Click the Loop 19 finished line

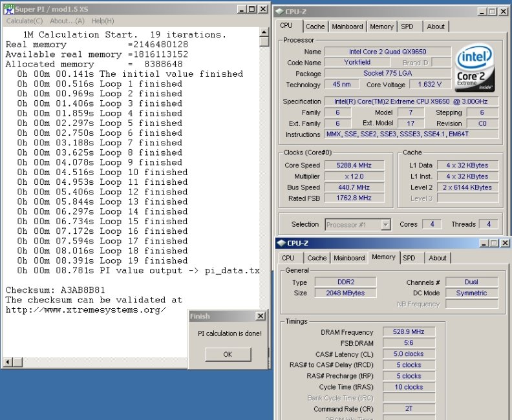click(x=103, y=261)
